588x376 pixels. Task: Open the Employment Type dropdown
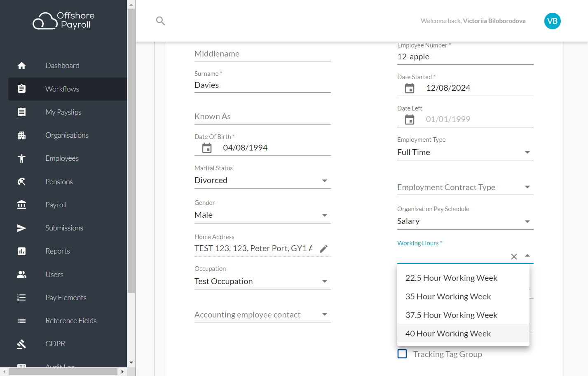click(x=465, y=153)
